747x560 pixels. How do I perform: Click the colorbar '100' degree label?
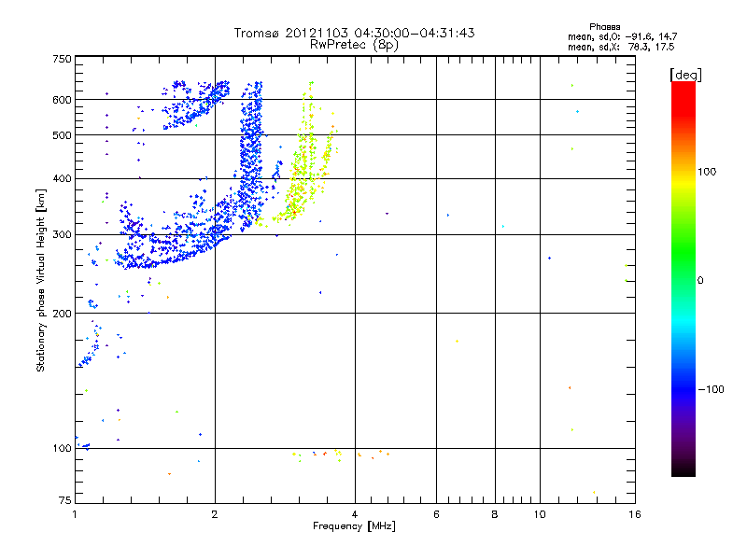(x=707, y=172)
